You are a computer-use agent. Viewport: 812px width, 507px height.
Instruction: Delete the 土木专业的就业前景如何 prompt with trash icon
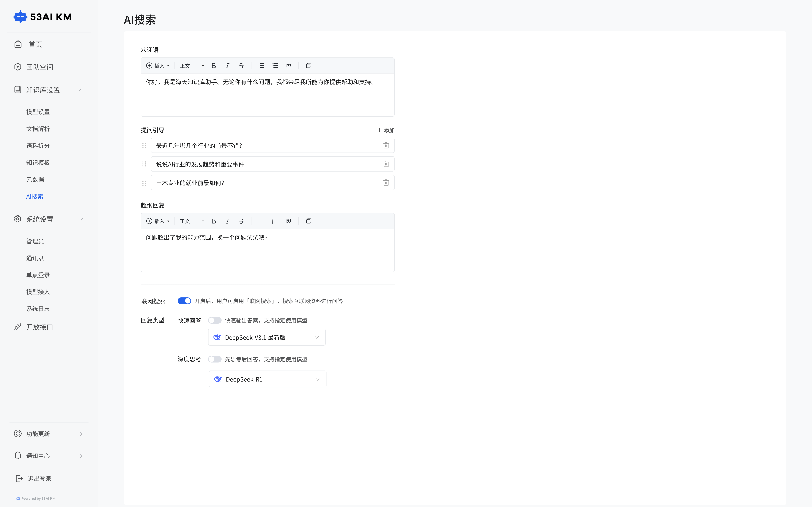pyautogui.click(x=386, y=183)
